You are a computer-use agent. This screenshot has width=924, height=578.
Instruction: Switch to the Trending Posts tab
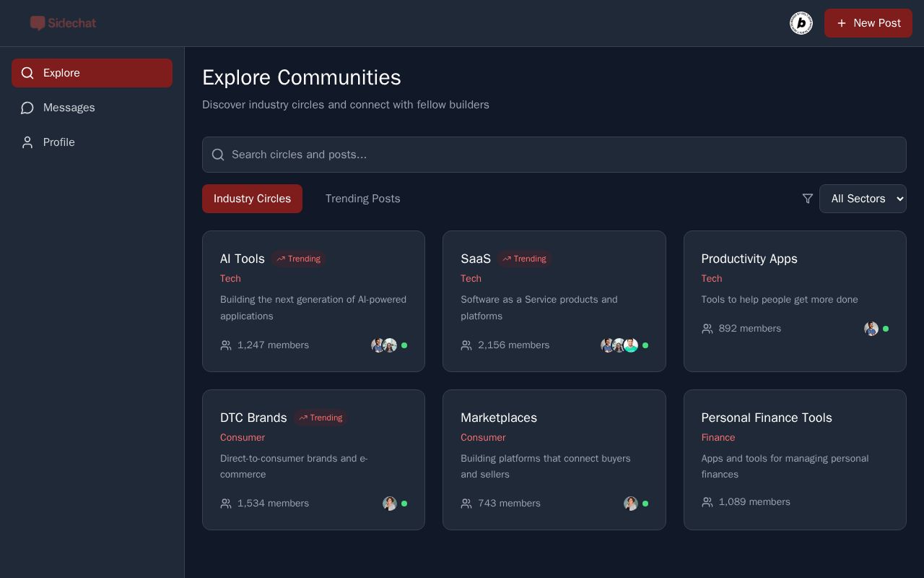point(362,199)
